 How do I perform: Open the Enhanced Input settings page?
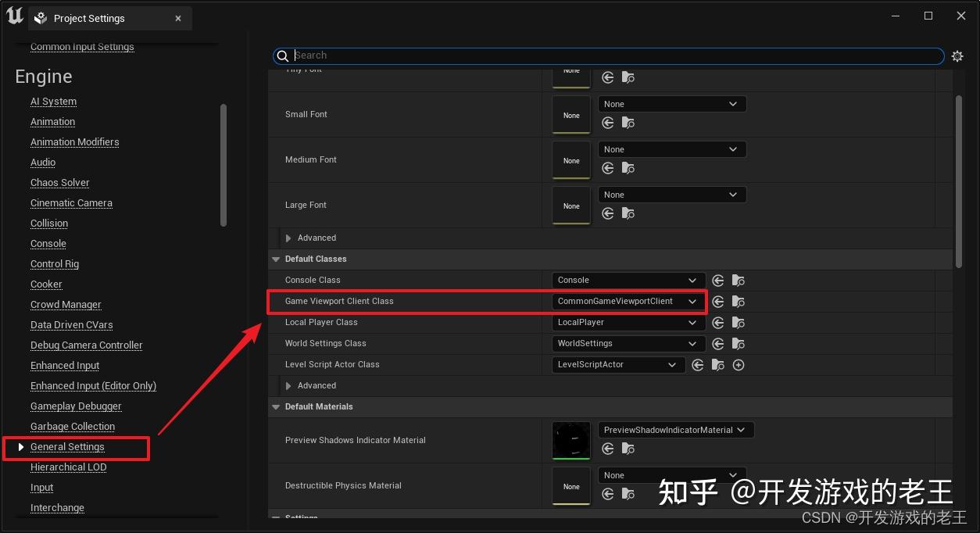pos(65,365)
